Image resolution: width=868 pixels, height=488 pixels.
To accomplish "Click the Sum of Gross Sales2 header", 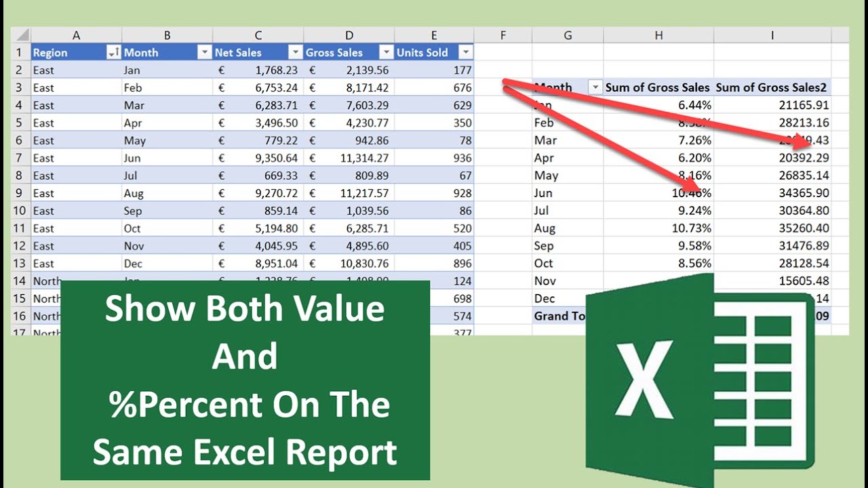I will [x=772, y=87].
